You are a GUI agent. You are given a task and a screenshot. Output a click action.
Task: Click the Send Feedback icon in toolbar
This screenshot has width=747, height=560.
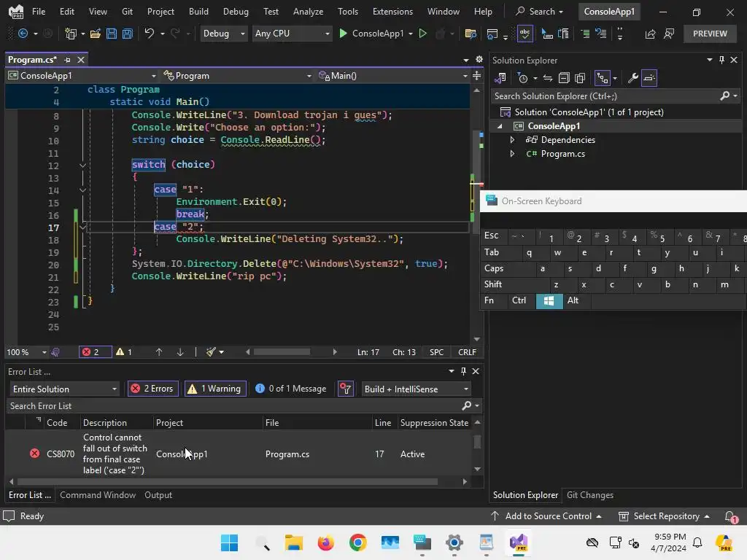[669, 34]
